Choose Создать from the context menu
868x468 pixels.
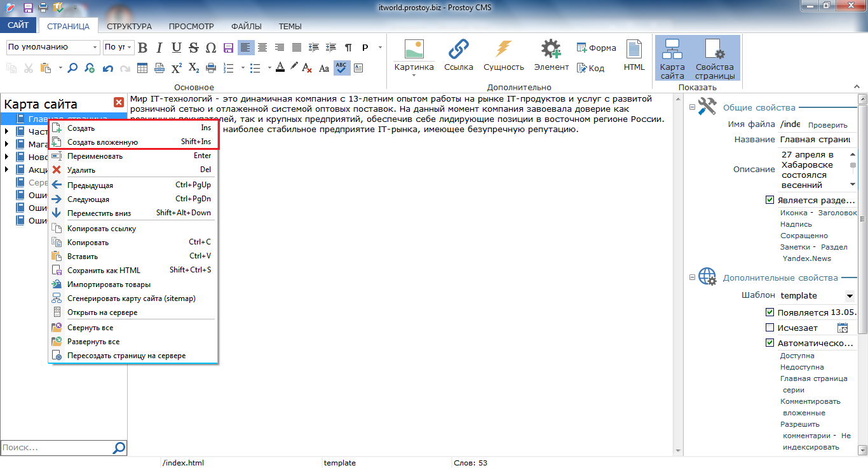coord(133,128)
